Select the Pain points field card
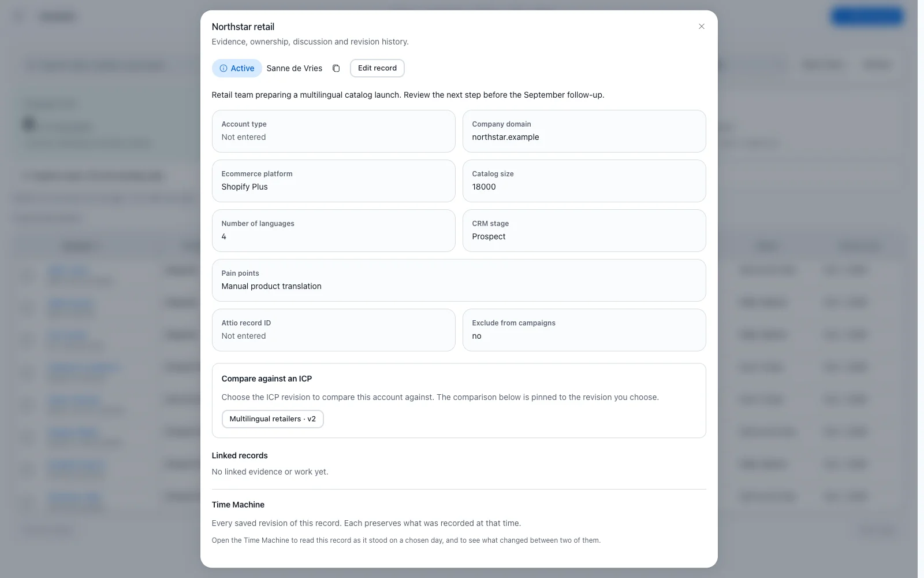The width and height of the screenshot is (924, 578). [459, 280]
